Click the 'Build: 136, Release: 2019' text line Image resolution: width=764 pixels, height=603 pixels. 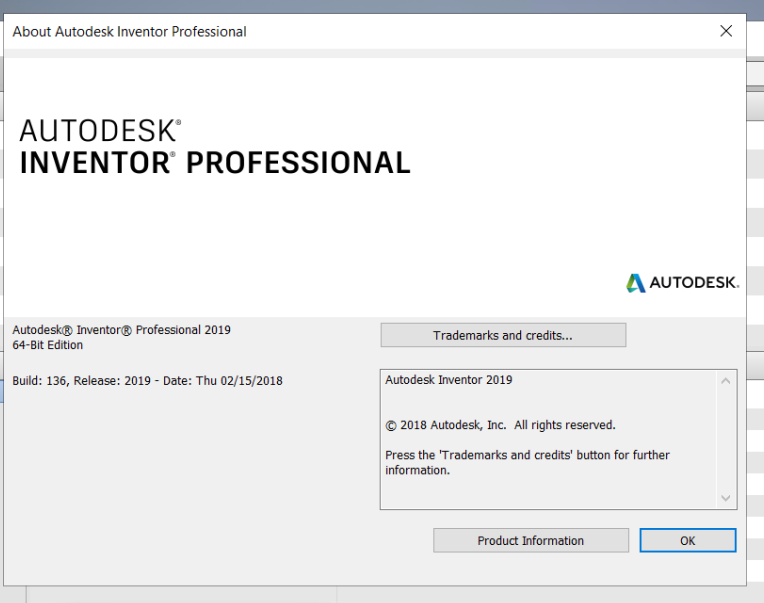[147, 381]
